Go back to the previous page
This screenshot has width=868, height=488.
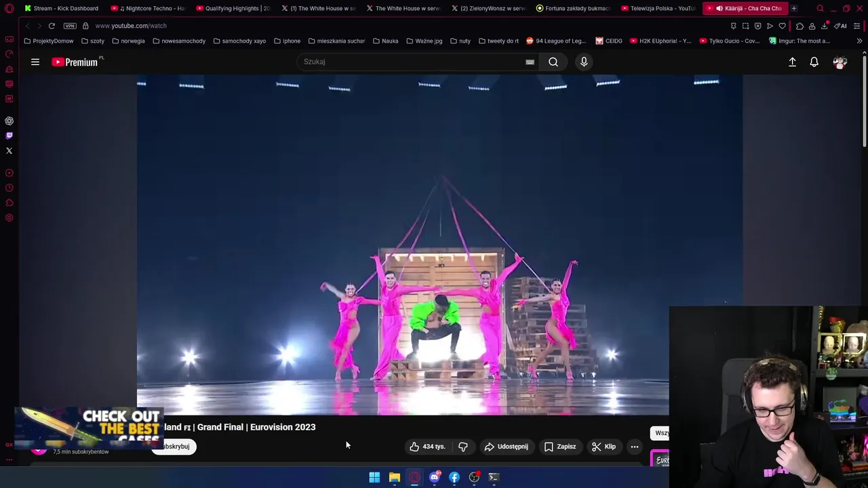pos(27,26)
